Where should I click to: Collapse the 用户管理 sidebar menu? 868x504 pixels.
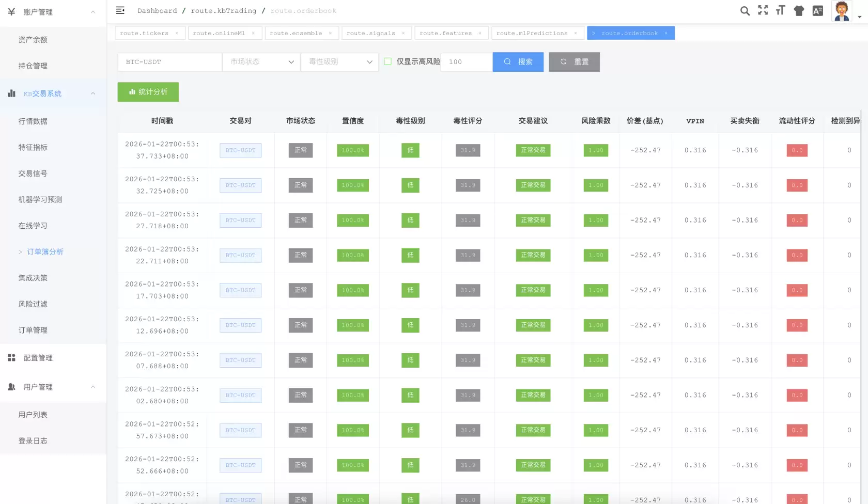[53, 387]
